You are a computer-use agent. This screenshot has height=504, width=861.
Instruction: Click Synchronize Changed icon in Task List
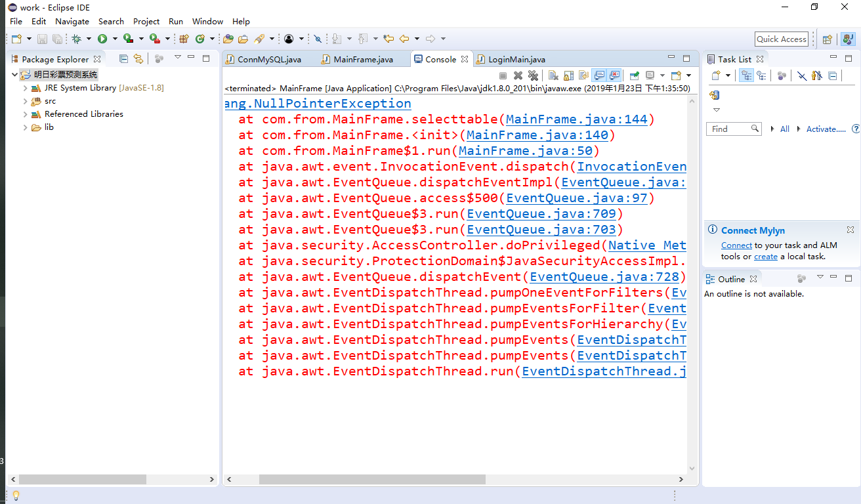715,95
